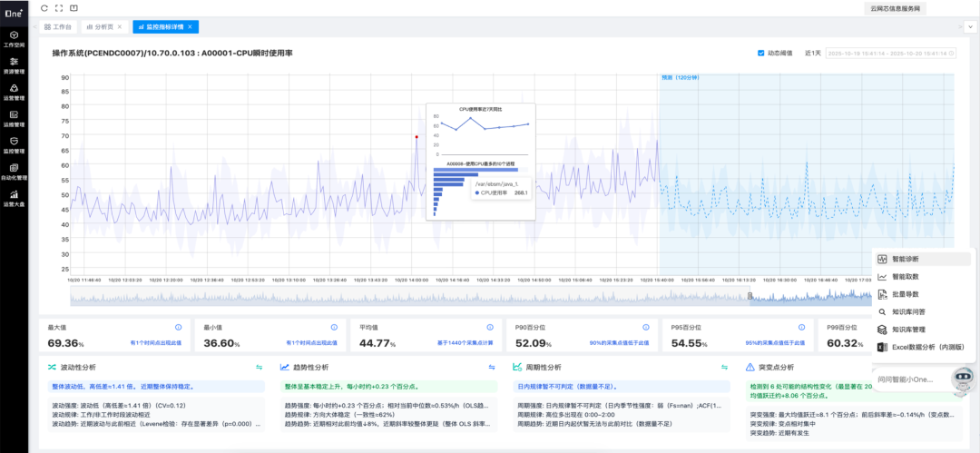980x453 pixels.
Task: Uncheck the 动态阈值 checkbox
Action: coord(761,54)
